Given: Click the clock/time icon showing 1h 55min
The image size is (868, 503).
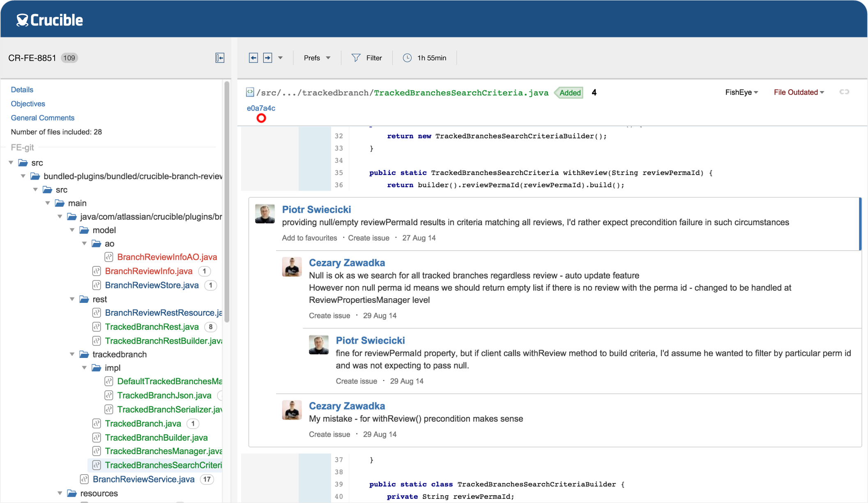Looking at the screenshot, I should pyautogui.click(x=407, y=58).
